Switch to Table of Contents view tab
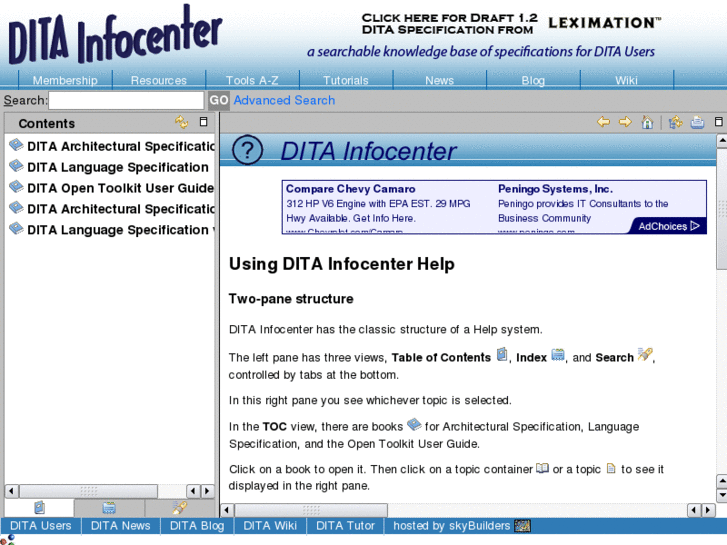 (x=39, y=508)
